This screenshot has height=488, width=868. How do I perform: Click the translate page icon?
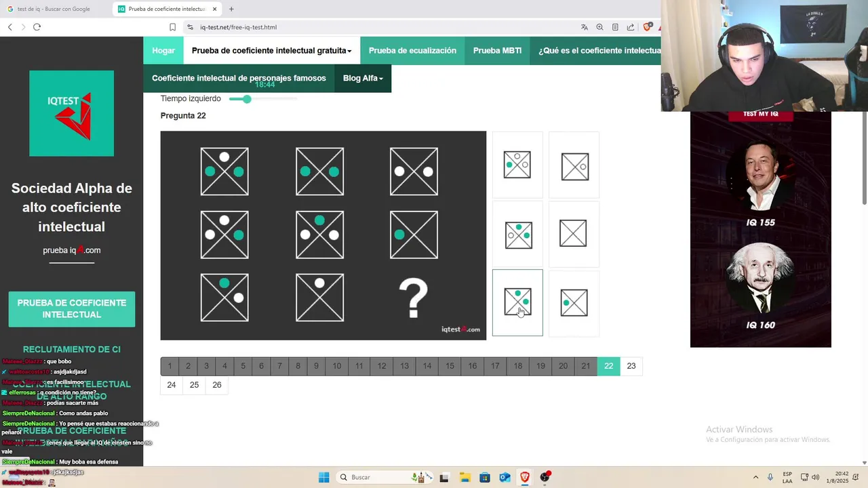point(585,27)
